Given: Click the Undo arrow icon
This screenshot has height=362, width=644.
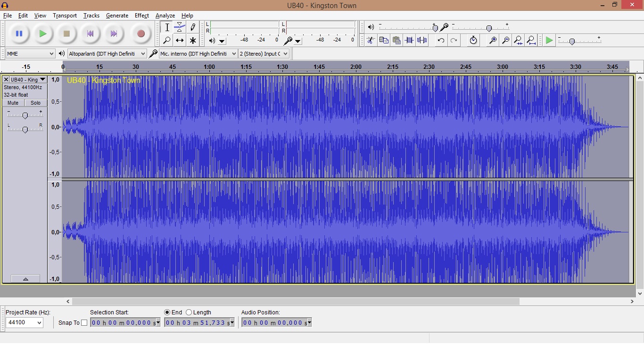Looking at the screenshot, I should pos(441,41).
